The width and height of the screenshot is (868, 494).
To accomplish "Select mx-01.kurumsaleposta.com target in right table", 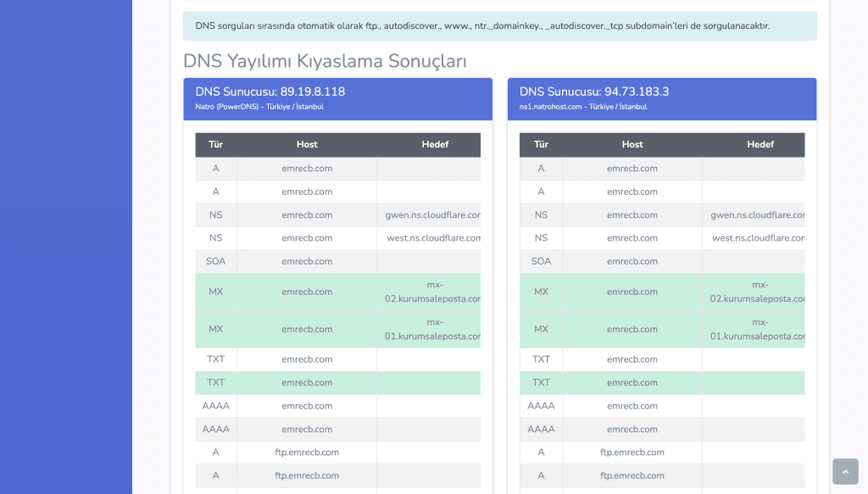I will pyautogui.click(x=757, y=329).
